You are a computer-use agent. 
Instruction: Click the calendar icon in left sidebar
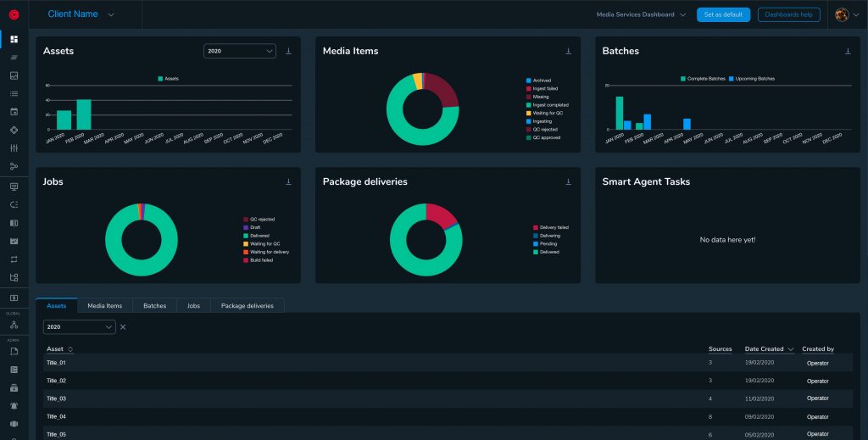coord(14,111)
